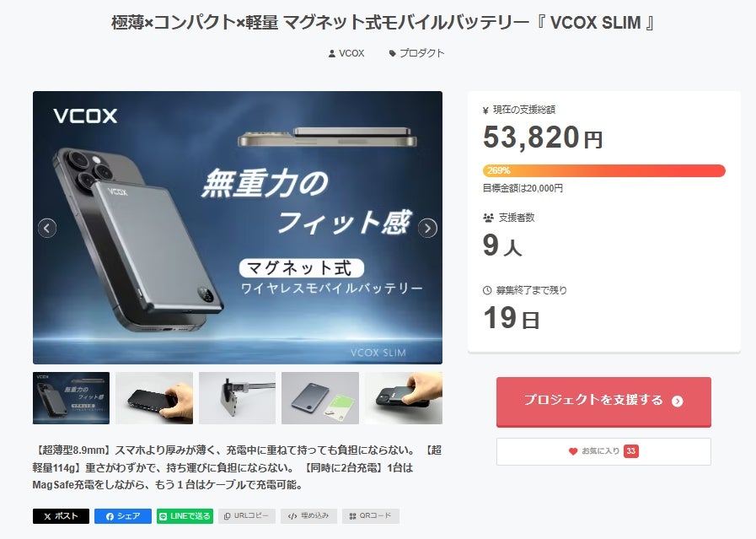The image size is (756, 539).
Task: Show previous slide with left carousel arrow
Action: click(46, 228)
